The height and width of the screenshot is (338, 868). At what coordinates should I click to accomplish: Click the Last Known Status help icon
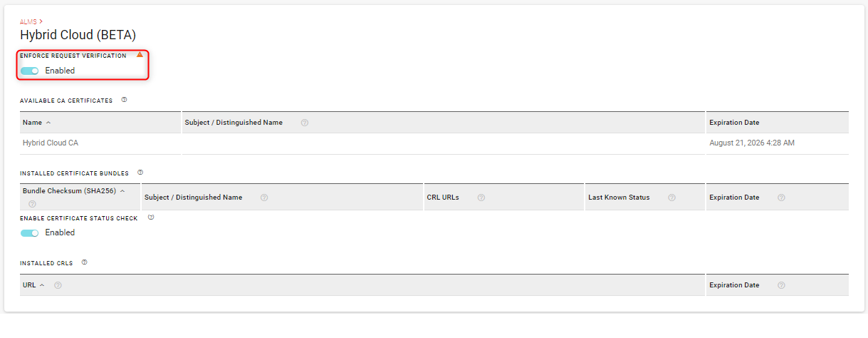pos(671,198)
